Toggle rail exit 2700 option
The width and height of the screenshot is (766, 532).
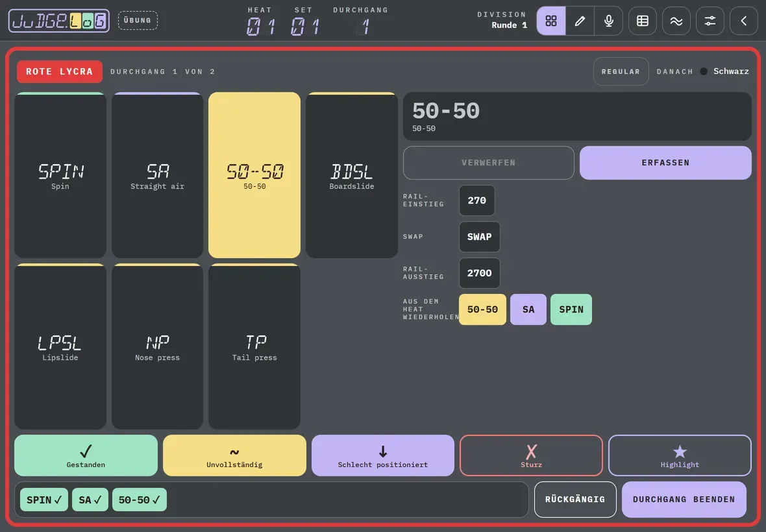(x=479, y=273)
